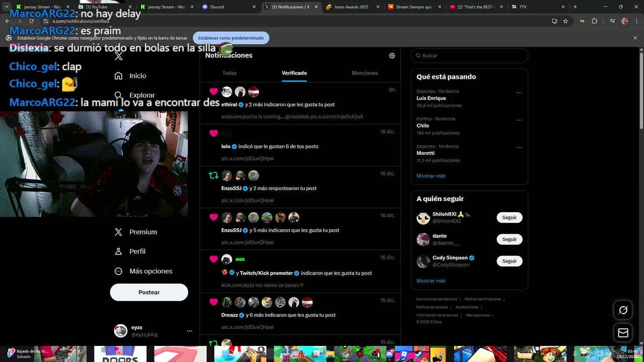The image size is (644, 362).
Task: Click Chrome address bar URL
Action: [80, 21]
